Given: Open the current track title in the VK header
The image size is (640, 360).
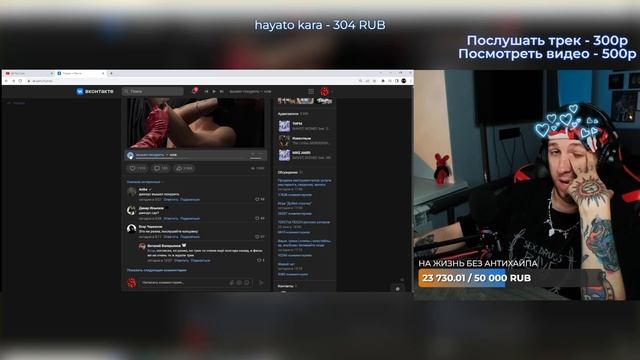Looking at the screenshot, I should (250, 91).
